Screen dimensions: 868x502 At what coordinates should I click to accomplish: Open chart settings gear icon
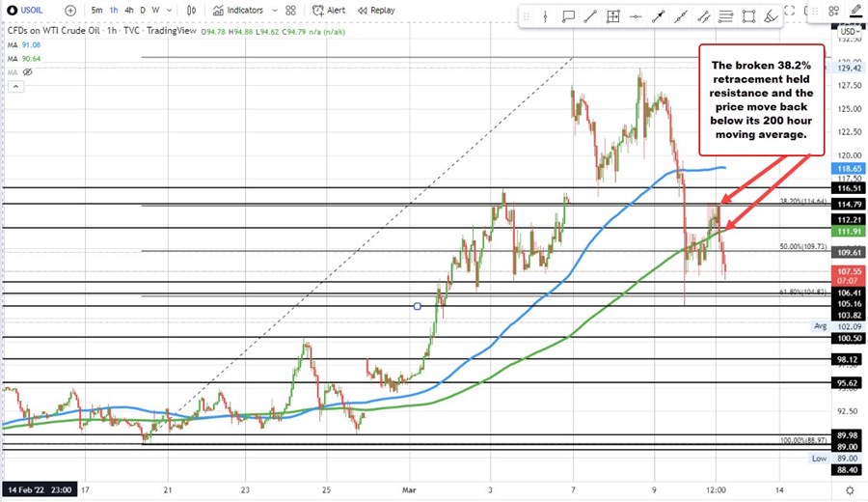click(851, 489)
